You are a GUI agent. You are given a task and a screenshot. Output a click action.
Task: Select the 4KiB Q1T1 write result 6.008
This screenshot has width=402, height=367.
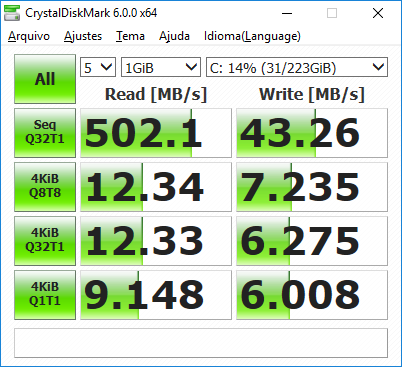click(312, 295)
